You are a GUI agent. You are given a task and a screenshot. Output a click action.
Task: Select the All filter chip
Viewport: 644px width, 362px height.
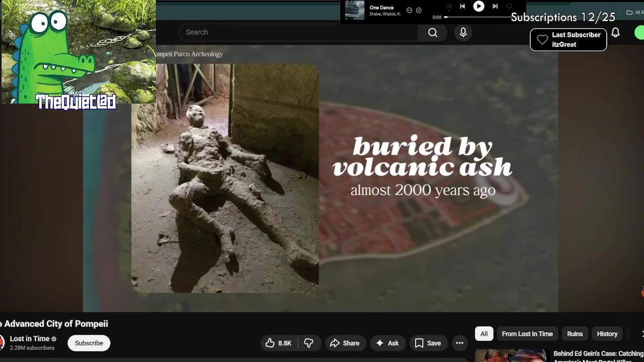coord(484,334)
